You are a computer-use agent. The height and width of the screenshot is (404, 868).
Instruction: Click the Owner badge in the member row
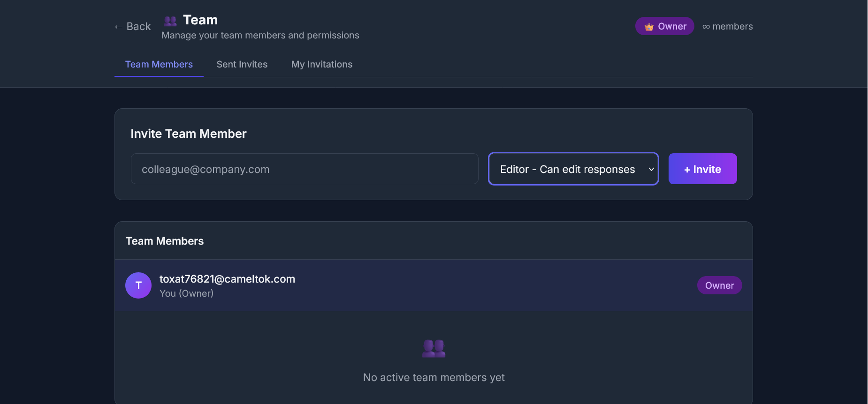coord(719,285)
